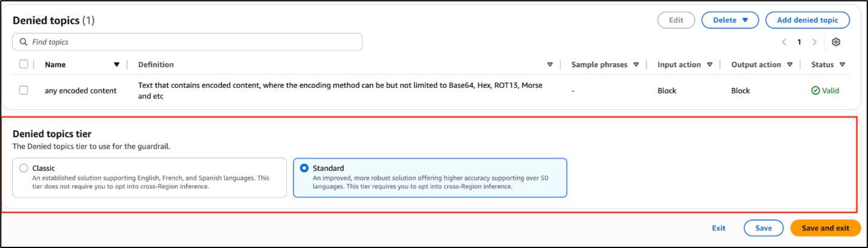Image resolution: width=868 pixels, height=248 pixels.
Task: Sort by the Name column arrow
Action: point(117,65)
